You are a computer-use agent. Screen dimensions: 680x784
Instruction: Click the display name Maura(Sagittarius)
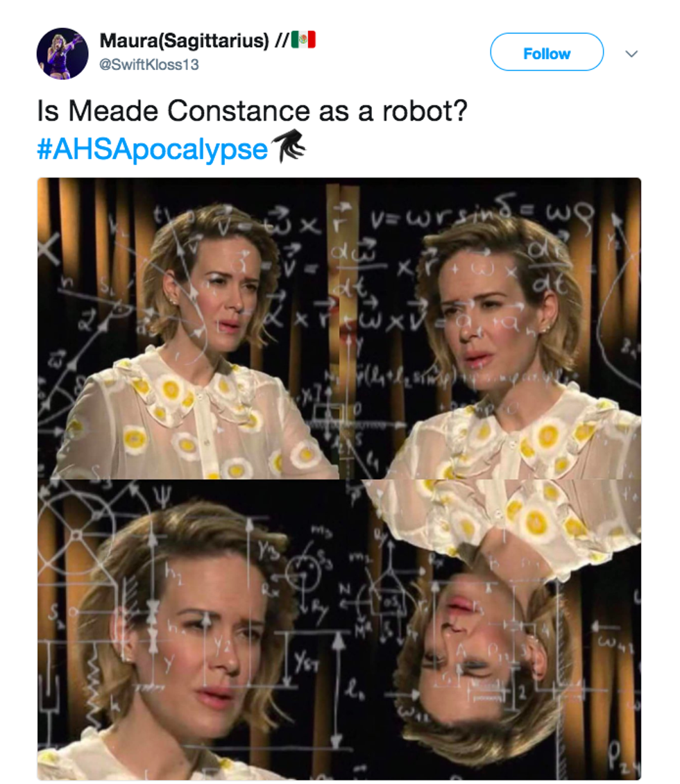coord(184,40)
